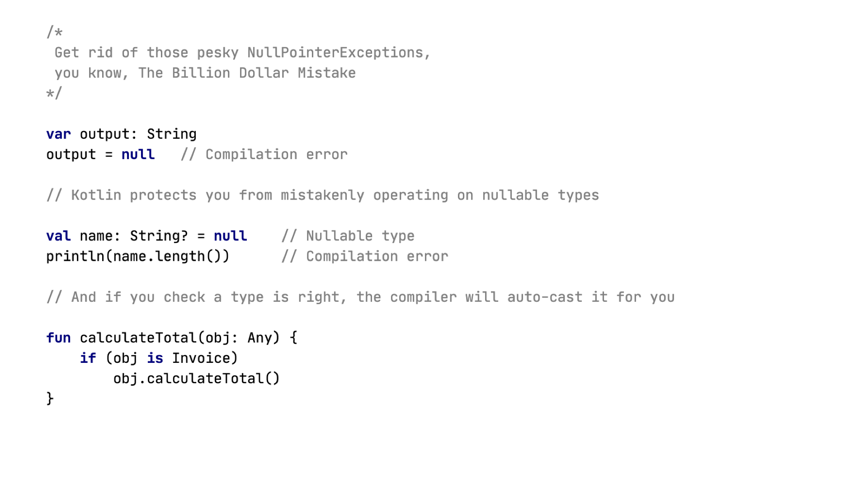Click the 'String' type after 'output:'
The width and height of the screenshot is (868, 488).
171,134
